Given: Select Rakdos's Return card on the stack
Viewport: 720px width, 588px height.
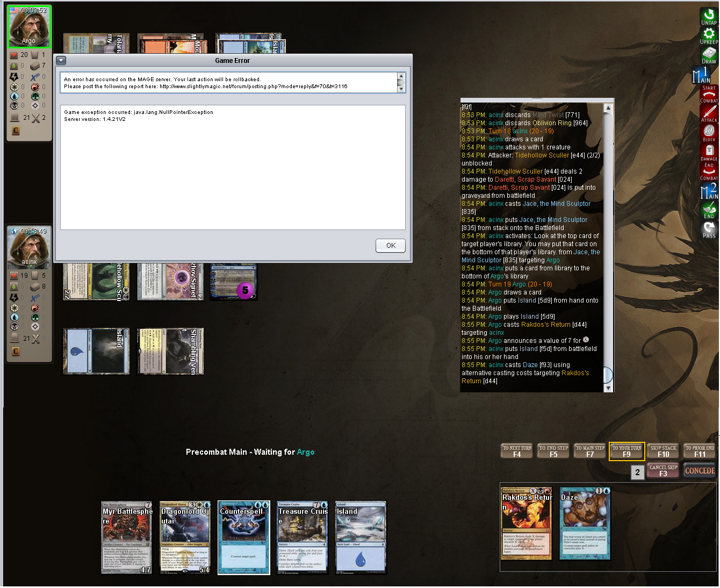Looking at the screenshot, I should tap(527, 524).
